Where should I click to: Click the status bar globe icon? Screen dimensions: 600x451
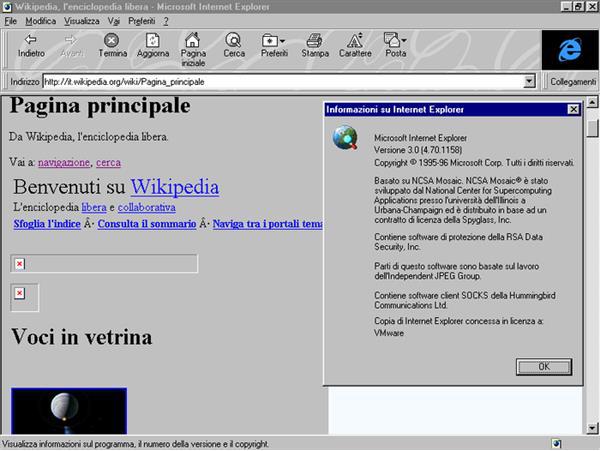click(x=557, y=444)
